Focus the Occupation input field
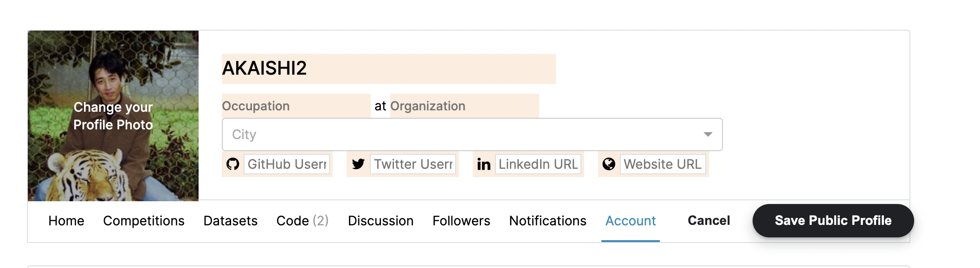This screenshot has width=980, height=268. click(x=296, y=106)
